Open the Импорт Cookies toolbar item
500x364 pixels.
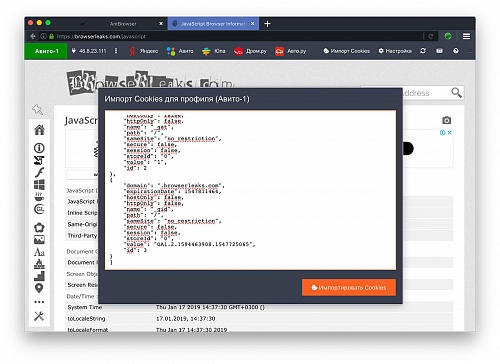346,51
